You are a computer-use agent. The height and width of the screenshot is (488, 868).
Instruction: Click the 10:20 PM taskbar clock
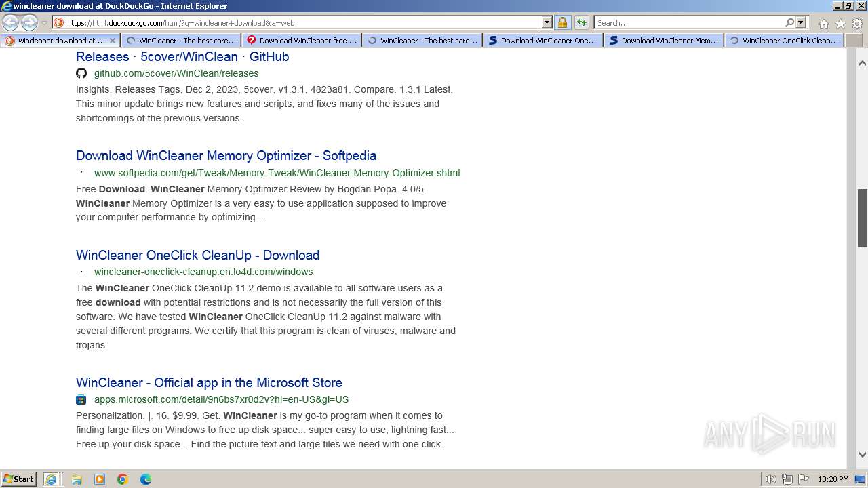pyautogui.click(x=833, y=479)
